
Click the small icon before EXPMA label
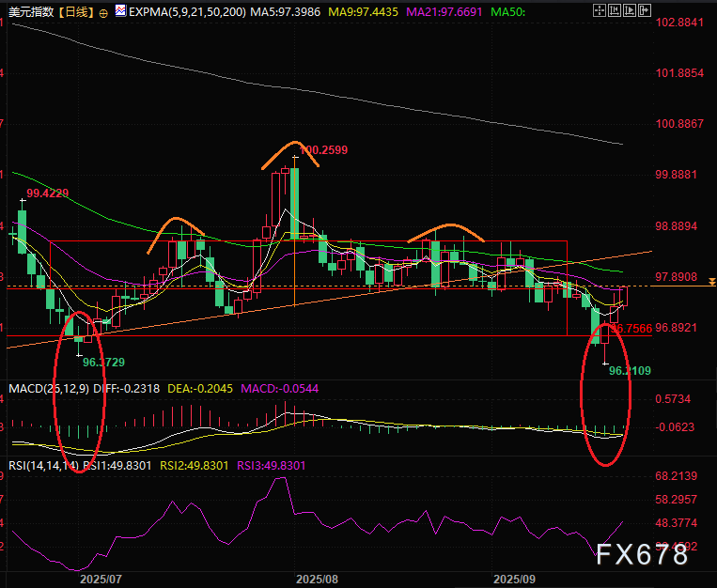tap(119, 12)
